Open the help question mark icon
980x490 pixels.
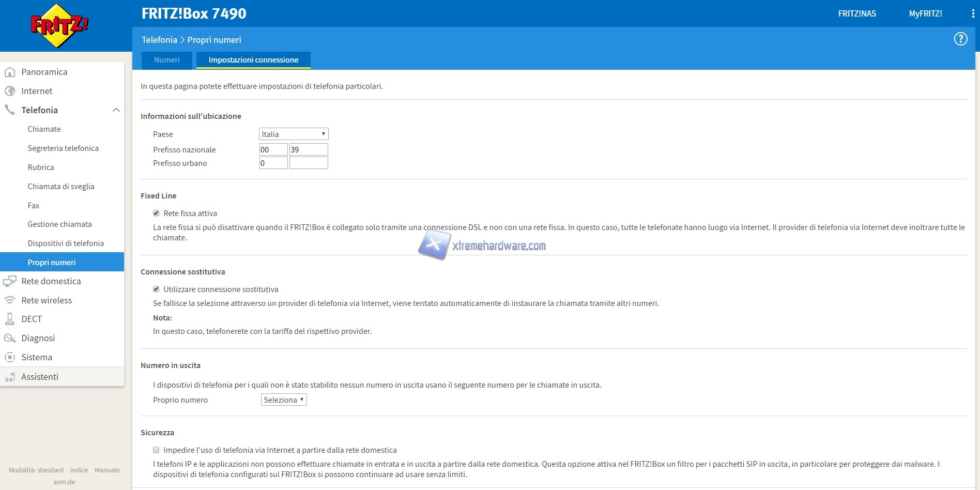tap(960, 39)
